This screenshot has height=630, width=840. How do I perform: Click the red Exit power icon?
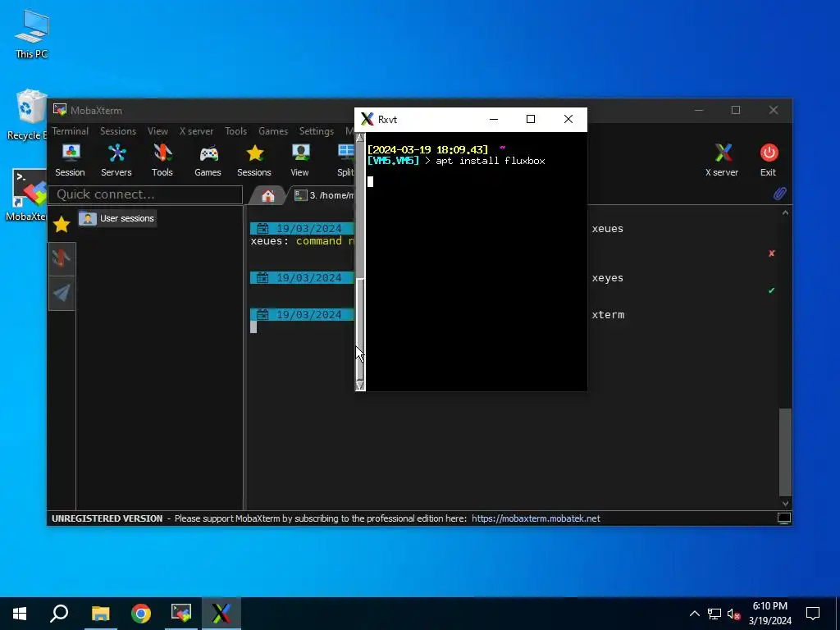(769, 160)
